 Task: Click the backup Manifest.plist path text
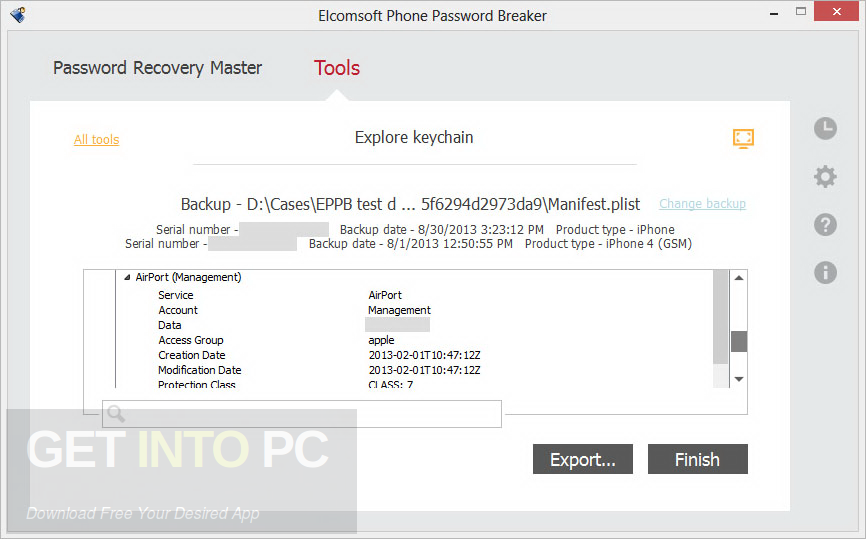click(410, 204)
